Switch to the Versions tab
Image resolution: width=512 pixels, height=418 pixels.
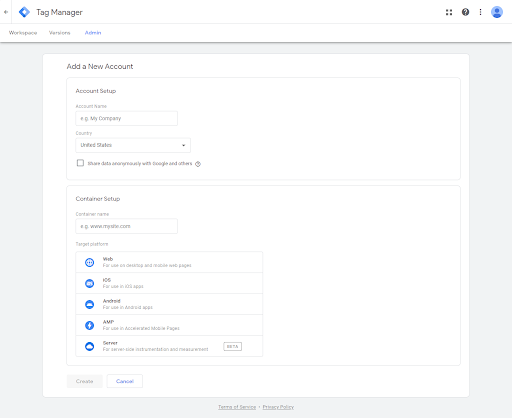(60, 33)
